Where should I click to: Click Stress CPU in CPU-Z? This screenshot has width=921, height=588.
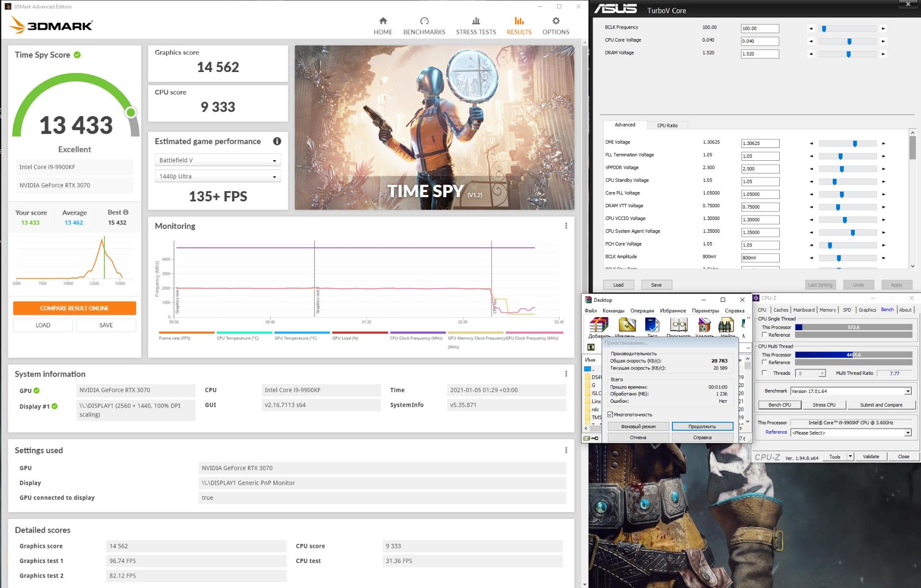point(824,405)
